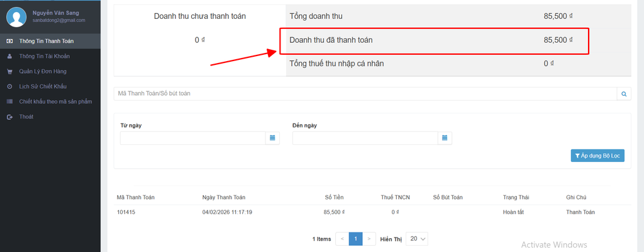This screenshot has height=252, width=644.
Task: Click the Từ ngày date input
Action: click(192, 138)
